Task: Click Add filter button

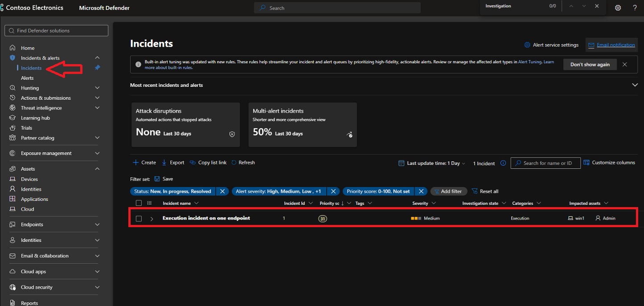Action: pos(448,191)
